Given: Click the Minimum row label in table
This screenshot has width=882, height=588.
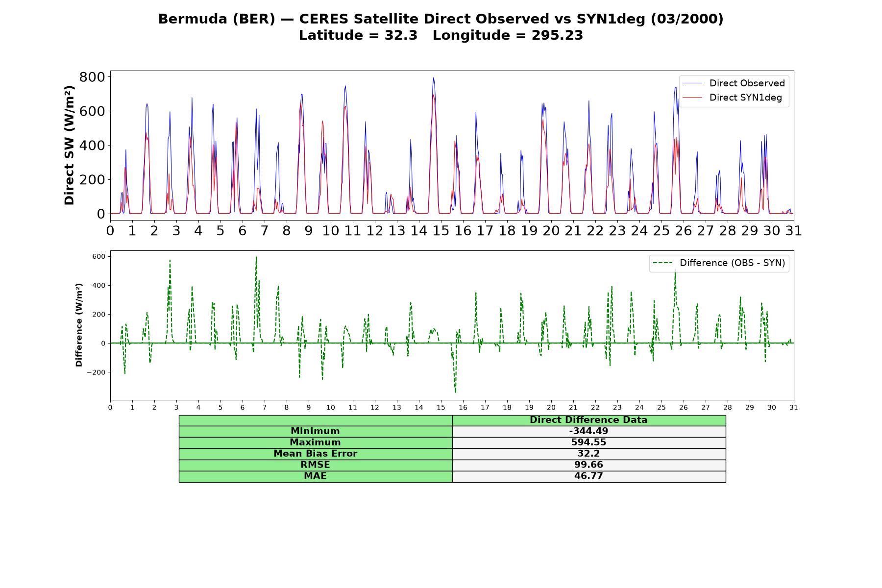Looking at the screenshot, I should 316,431.
